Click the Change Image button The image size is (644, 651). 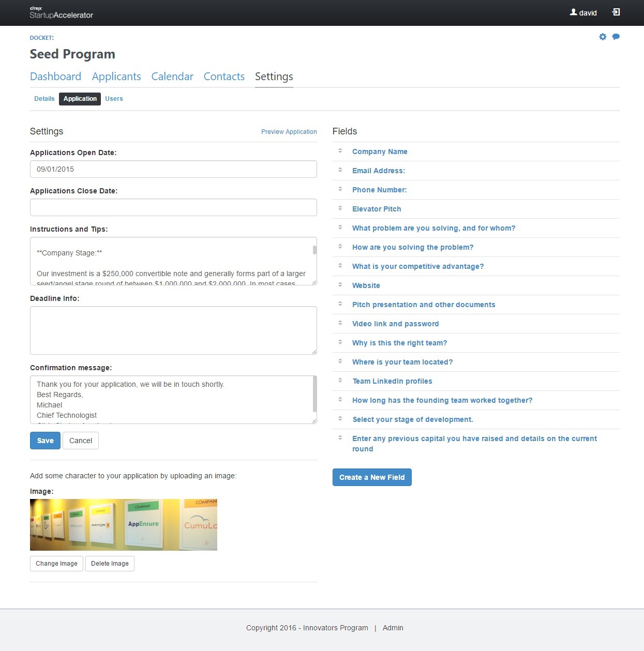click(x=56, y=564)
